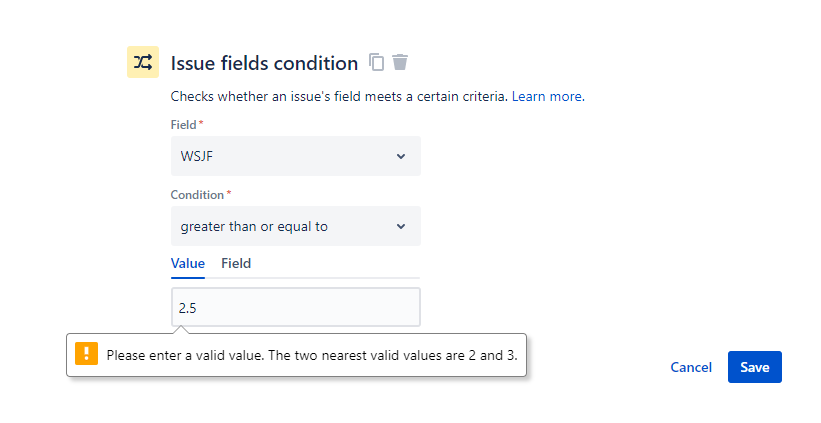Viewport: 821px width, 423px height.
Task: Open the Learn more link
Action: tap(548, 96)
